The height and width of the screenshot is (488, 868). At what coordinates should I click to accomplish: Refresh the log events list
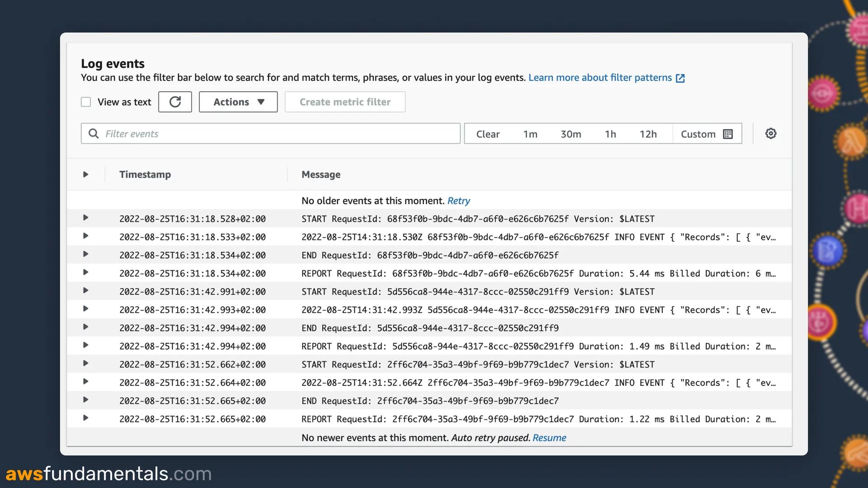click(x=175, y=102)
